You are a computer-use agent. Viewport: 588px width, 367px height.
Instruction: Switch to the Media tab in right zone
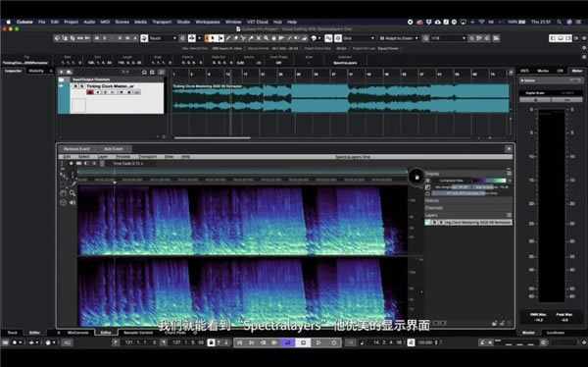coord(543,71)
